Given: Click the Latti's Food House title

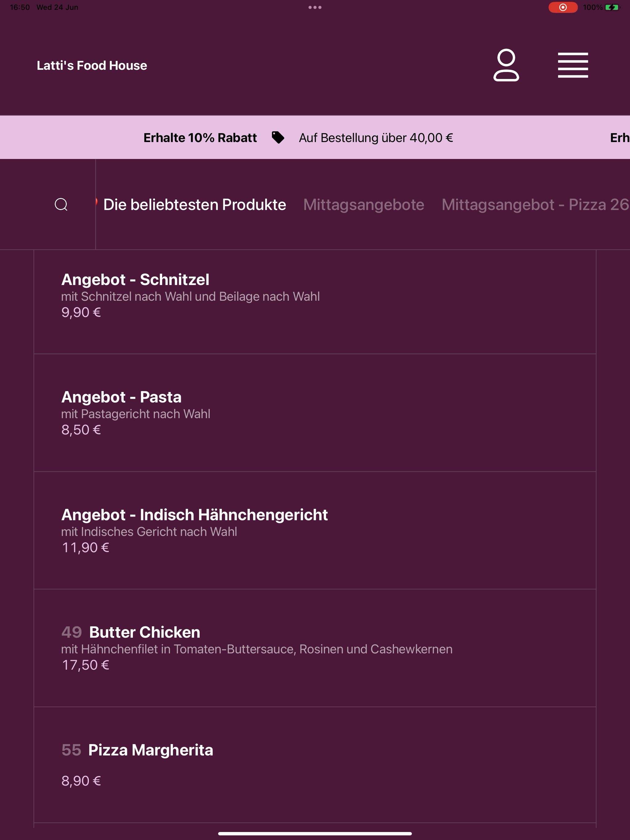Looking at the screenshot, I should pyautogui.click(x=92, y=65).
